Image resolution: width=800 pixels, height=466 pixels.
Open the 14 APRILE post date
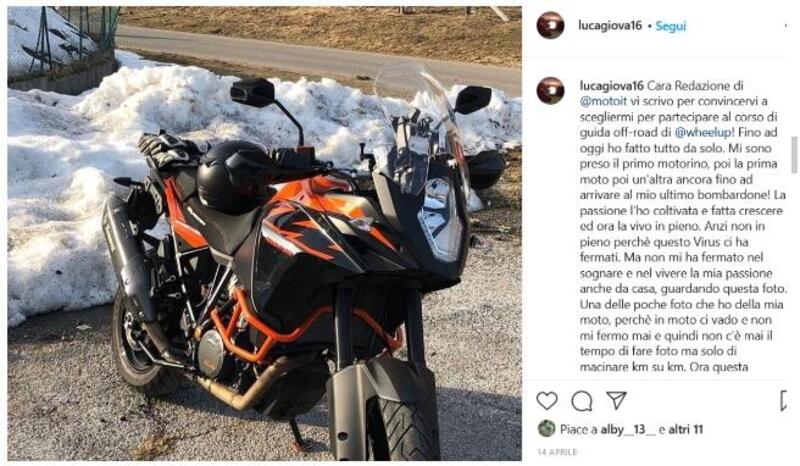click(557, 452)
